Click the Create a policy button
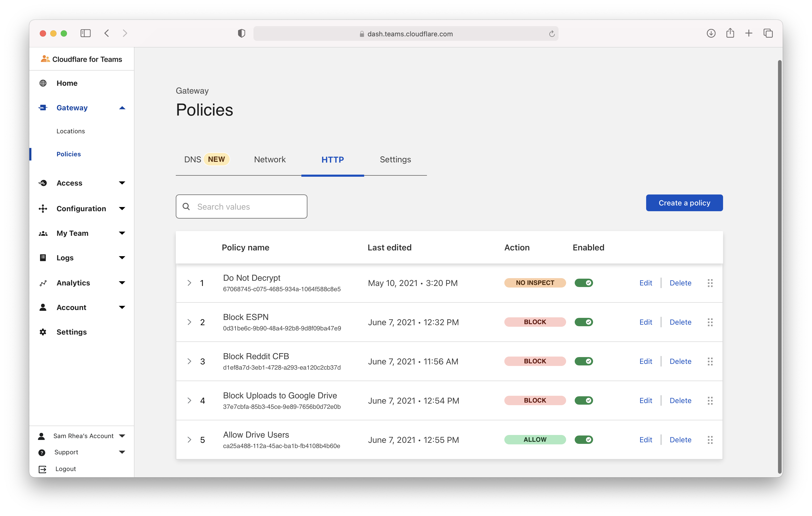812x516 pixels. click(684, 203)
